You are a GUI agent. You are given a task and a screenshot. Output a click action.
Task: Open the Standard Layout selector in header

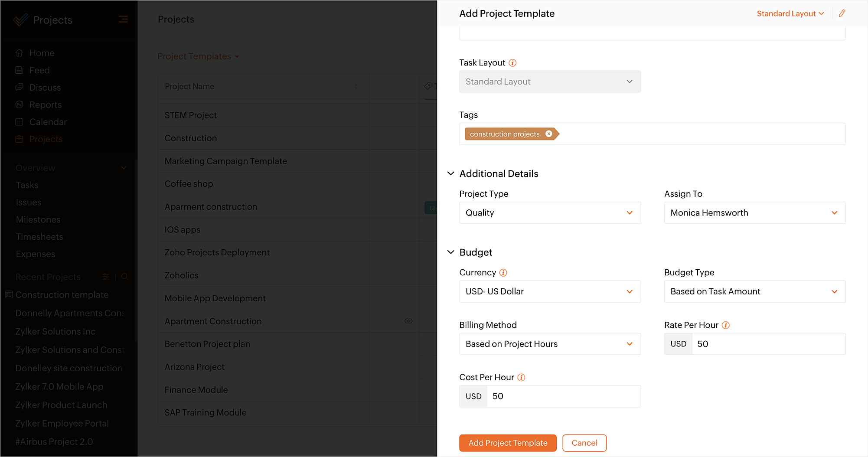click(790, 14)
